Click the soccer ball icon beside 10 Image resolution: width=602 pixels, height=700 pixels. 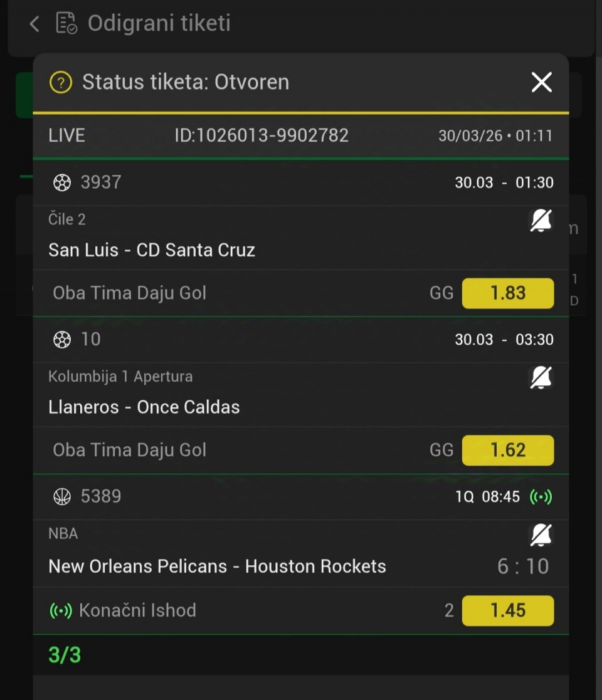pyautogui.click(x=61, y=340)
